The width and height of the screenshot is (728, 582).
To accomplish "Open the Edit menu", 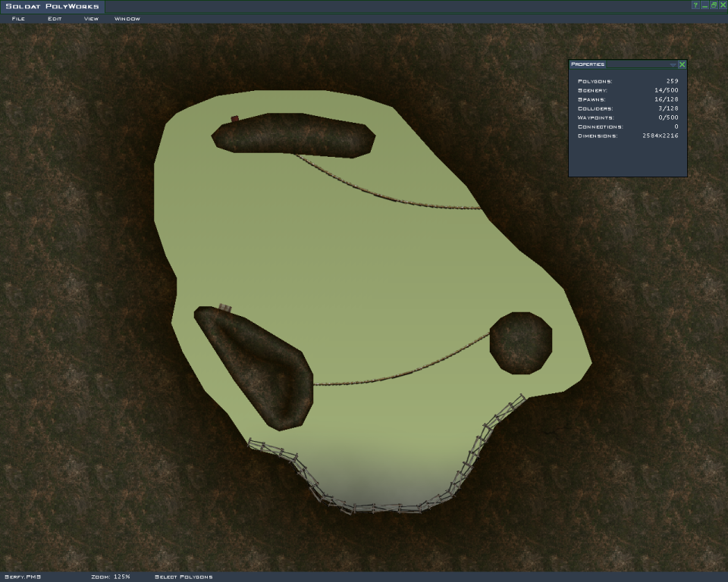I will click(x=55, y=18).
